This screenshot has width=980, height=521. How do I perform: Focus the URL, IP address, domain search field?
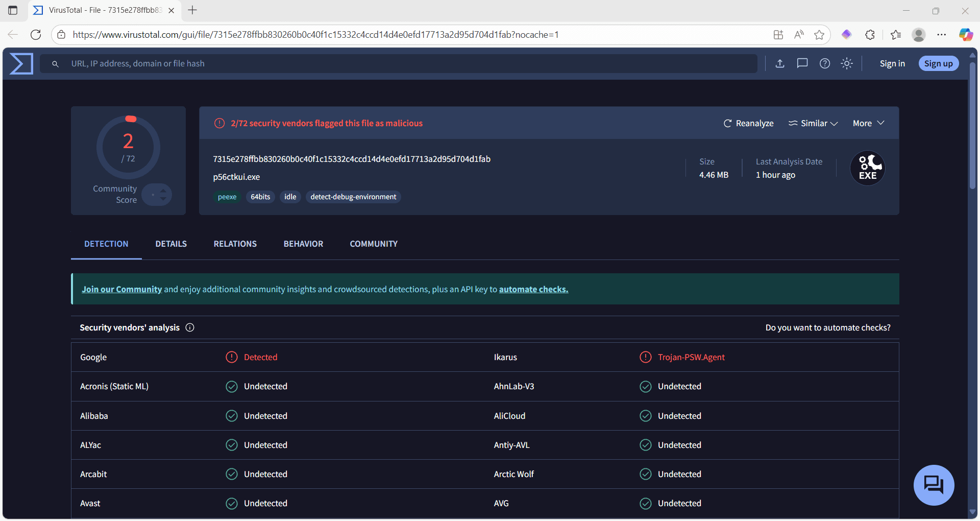coord(399,64)
